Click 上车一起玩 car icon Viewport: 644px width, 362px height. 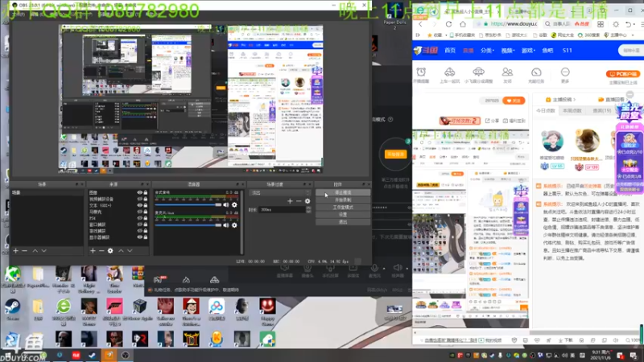(450, 72)
